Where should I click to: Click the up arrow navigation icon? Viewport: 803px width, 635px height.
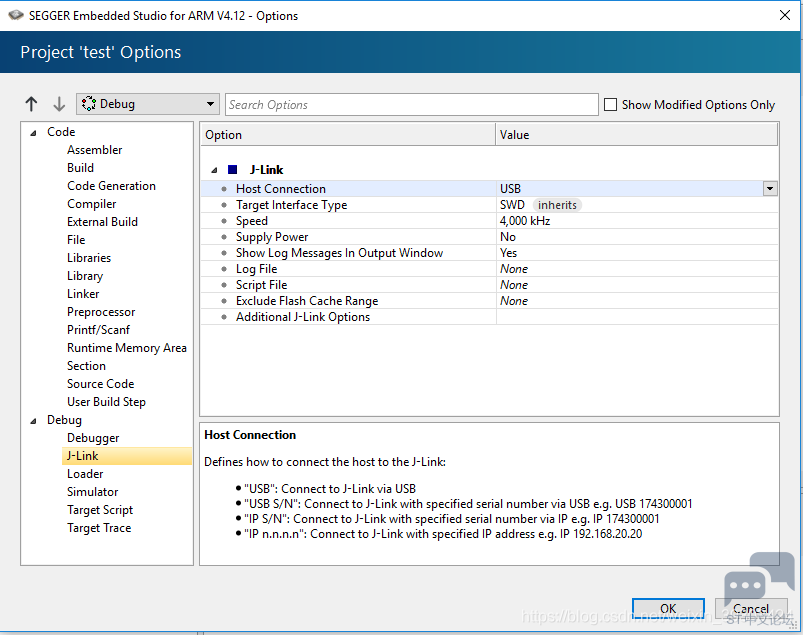[x=31, y=104]
